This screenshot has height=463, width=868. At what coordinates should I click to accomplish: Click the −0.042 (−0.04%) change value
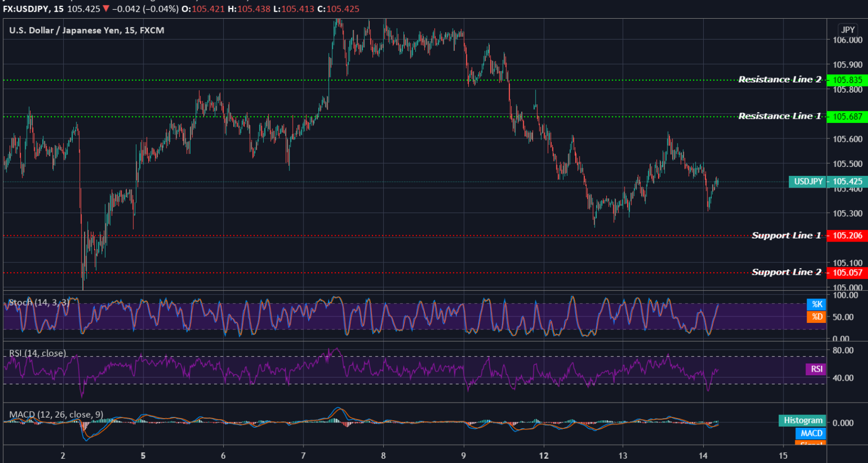pyautogui.click(x=145, y=9)
